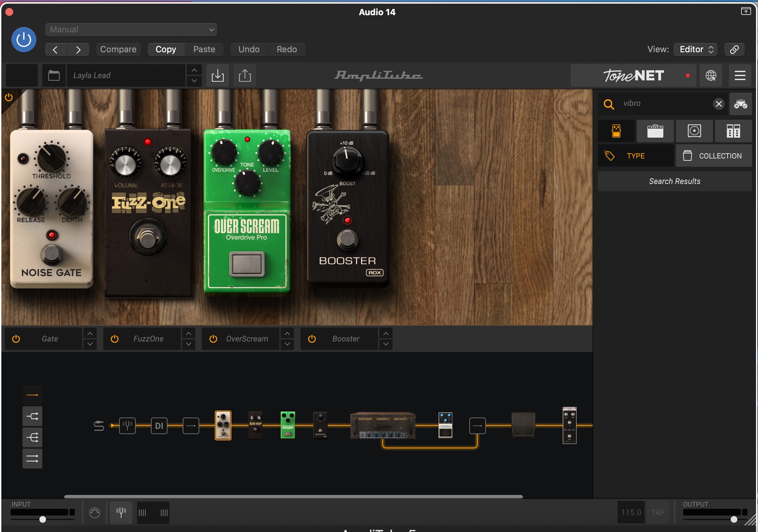
Task: Click the Copy button
Action: click(166, 50)
